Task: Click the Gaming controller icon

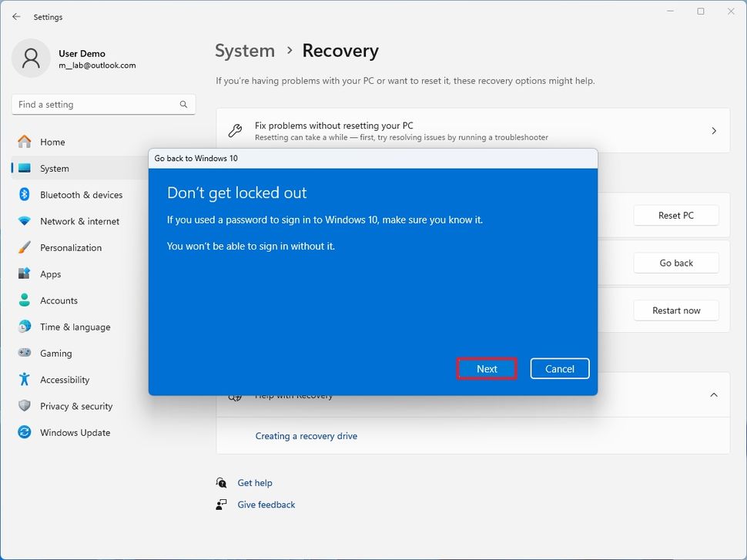Action: (x=25, y=353)
